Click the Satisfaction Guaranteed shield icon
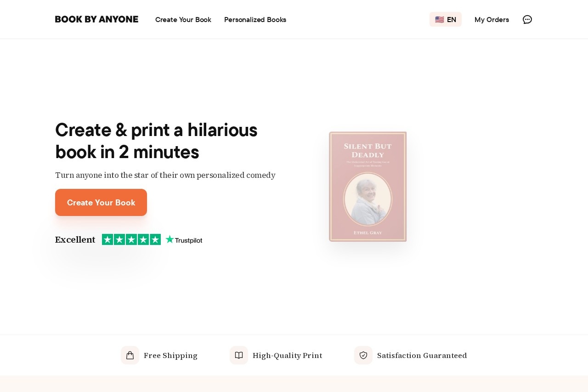 tap(363, 355)
